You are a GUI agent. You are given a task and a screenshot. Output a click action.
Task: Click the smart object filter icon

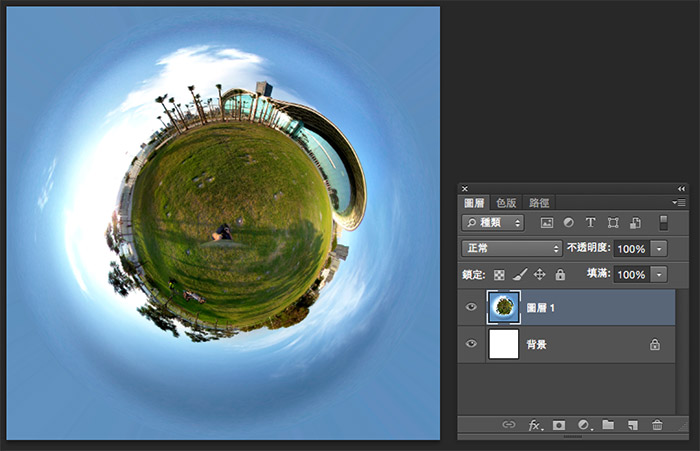634,222
